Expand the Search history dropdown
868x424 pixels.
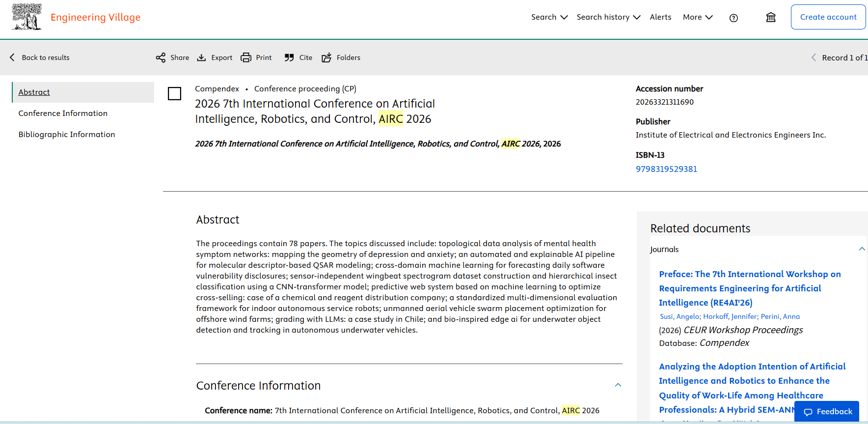(x=608, y=17)
